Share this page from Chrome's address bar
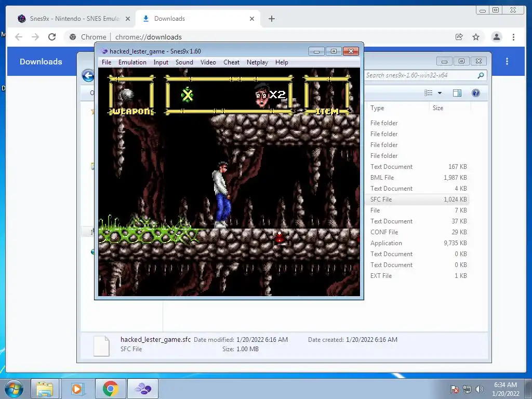Screen dimensions: 532x399 click(x=459, y=37)
